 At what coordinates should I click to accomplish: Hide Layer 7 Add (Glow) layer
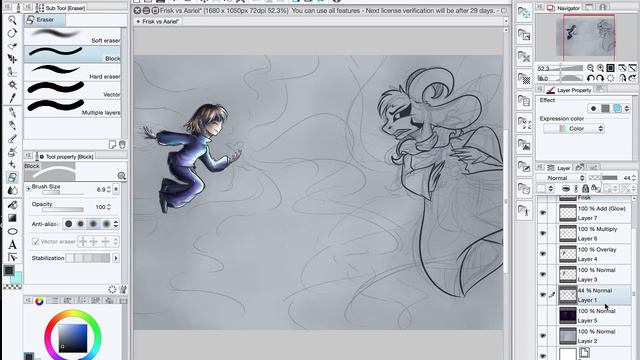click(x=542, y=213)
